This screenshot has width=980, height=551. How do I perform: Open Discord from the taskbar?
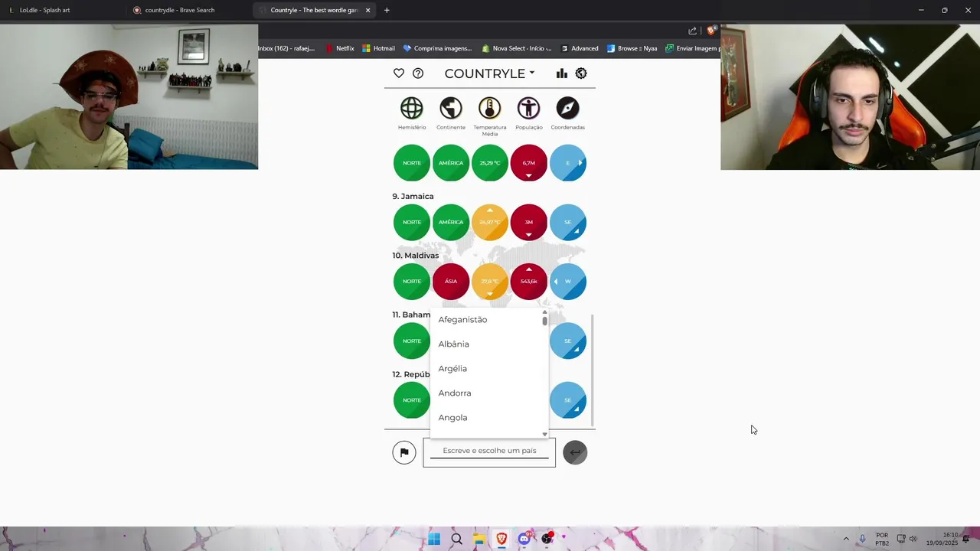click(x=524, y=539)
